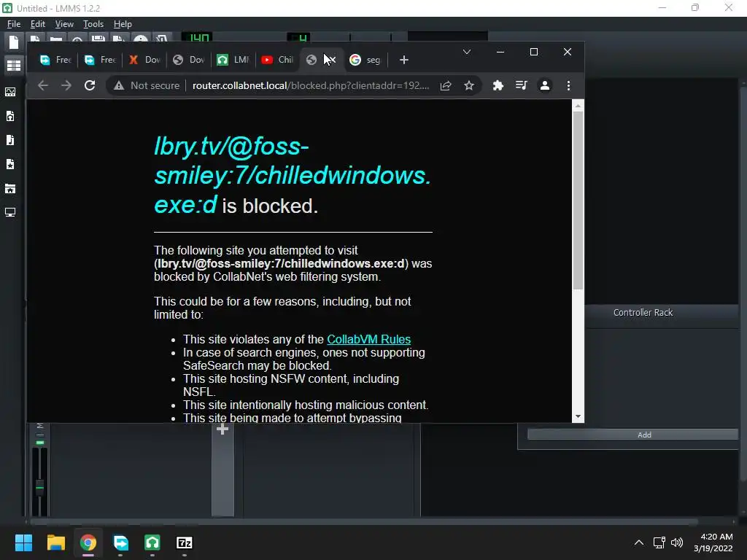Open the My Computer sidebar tab
Image resolution: width=747 pixels, height=560 pixels.
pos(10,212)
